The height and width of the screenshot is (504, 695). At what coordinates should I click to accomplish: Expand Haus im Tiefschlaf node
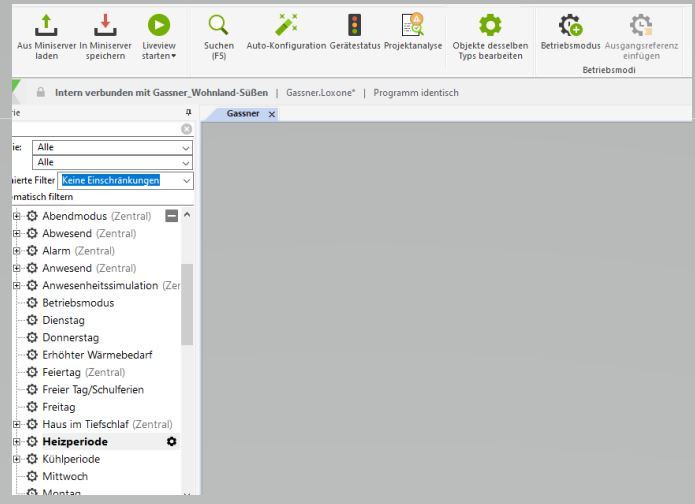coord(16,424)
